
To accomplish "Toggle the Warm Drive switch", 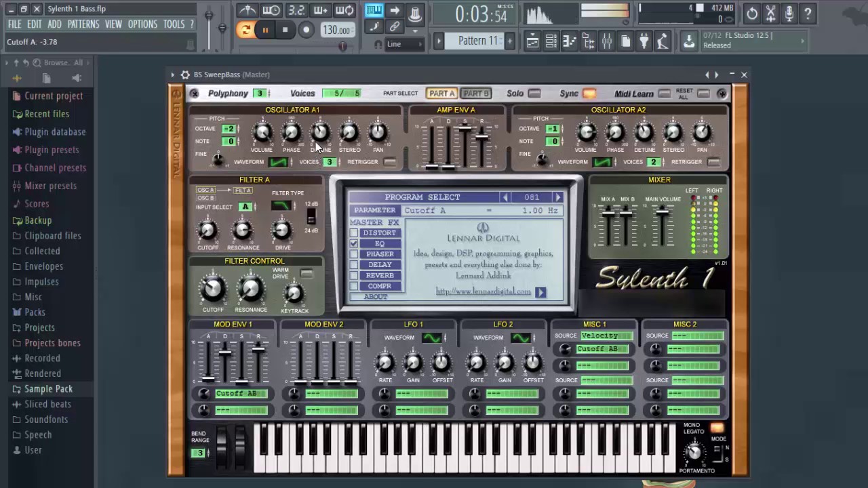I will (307, 273).
